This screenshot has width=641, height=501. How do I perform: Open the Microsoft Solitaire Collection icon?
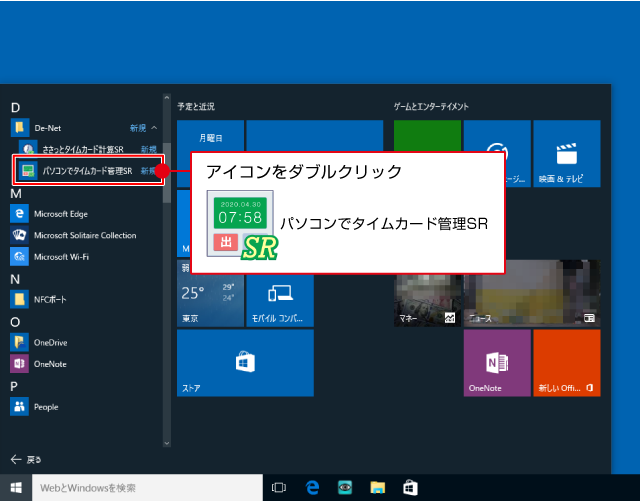[20, 235]
